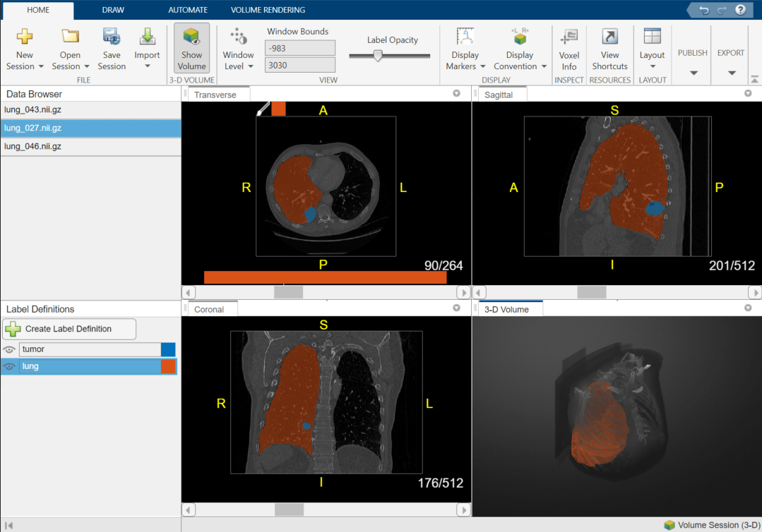Viewport: 762px width, 532px height.
Task: Click the Window Level icon
Action: 239,37
